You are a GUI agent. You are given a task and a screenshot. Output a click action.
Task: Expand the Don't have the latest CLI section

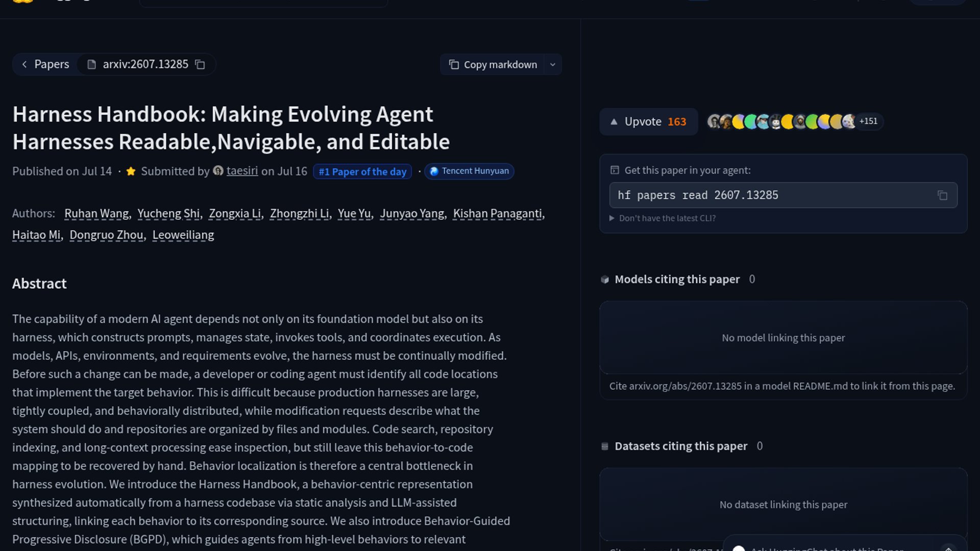coord(663,218)
